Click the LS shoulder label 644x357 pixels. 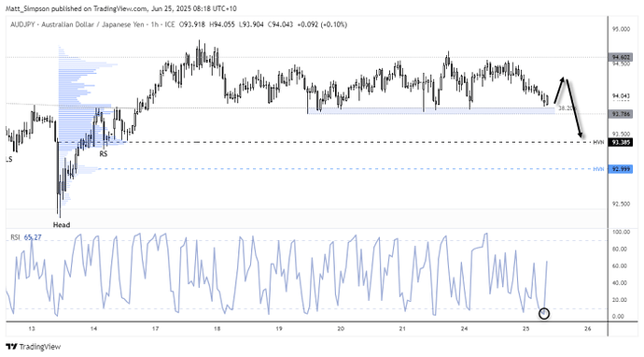[8, 159]
